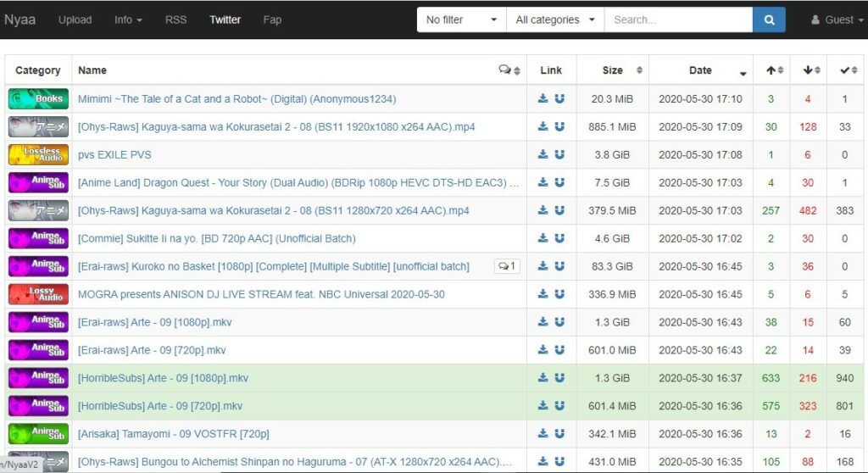Click date 2020-05-30 17:10
The image size is (868, 473).
click(x=700, y=99)
